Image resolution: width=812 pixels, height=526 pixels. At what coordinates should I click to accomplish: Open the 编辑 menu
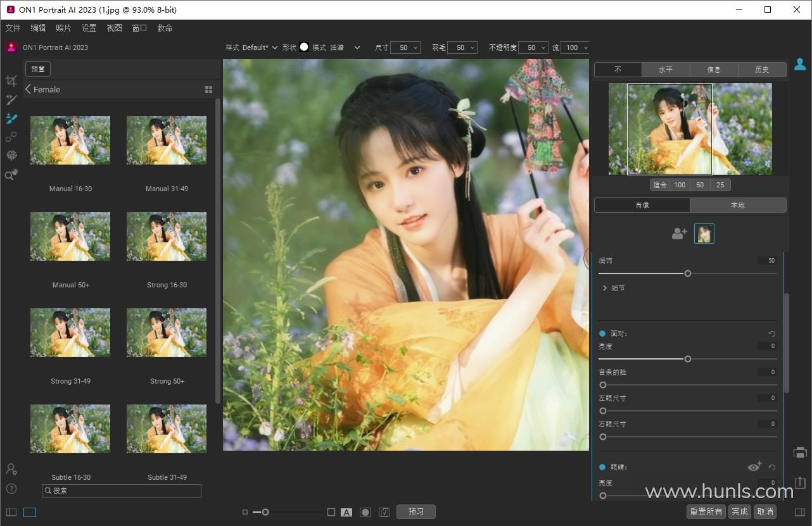38,28
